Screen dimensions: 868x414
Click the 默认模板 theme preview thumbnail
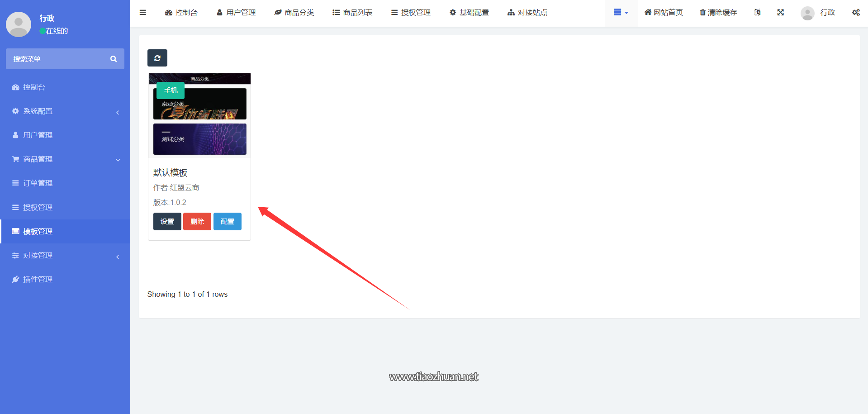tap(199, 115)
